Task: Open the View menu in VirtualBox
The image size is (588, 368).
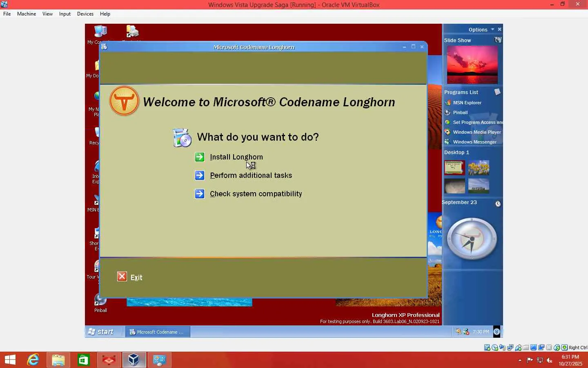Action: point(47,13)
